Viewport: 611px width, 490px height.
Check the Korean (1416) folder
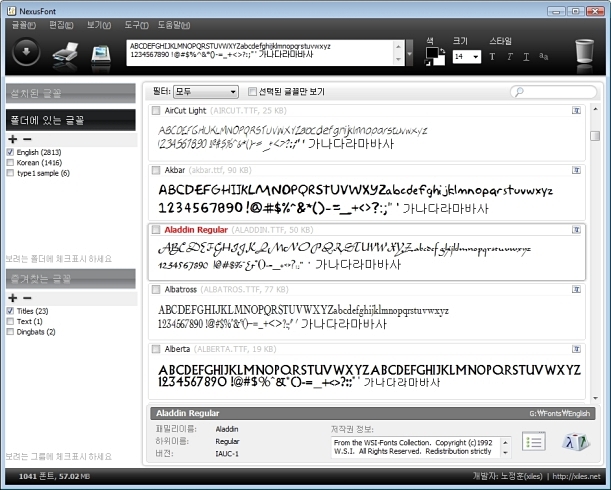tap(10, 162)
